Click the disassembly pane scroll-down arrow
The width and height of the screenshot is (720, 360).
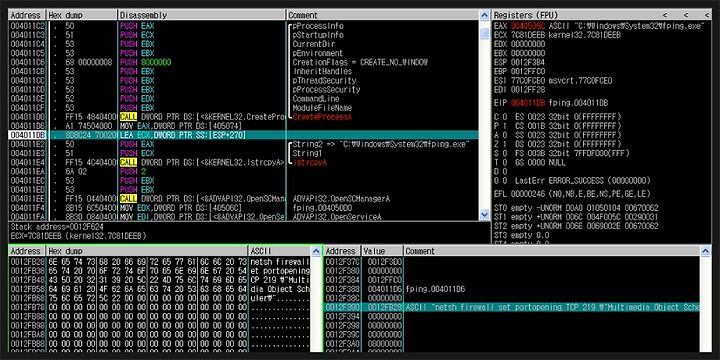(484, 214)
